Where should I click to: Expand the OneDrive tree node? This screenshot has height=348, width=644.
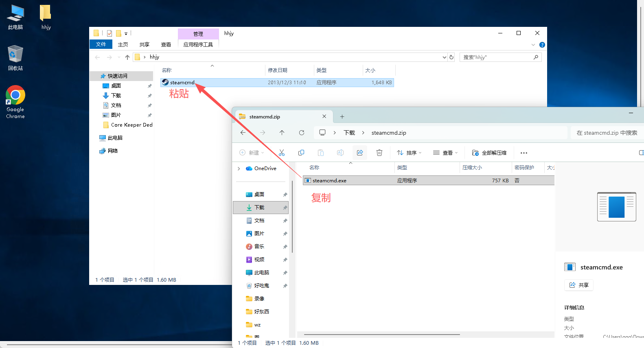click(x=239, y=169)
